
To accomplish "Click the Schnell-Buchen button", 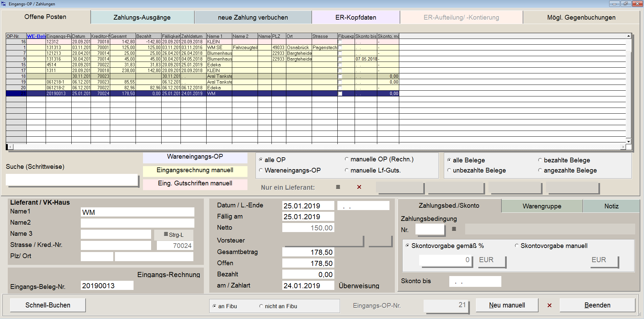I will [48, 305].
